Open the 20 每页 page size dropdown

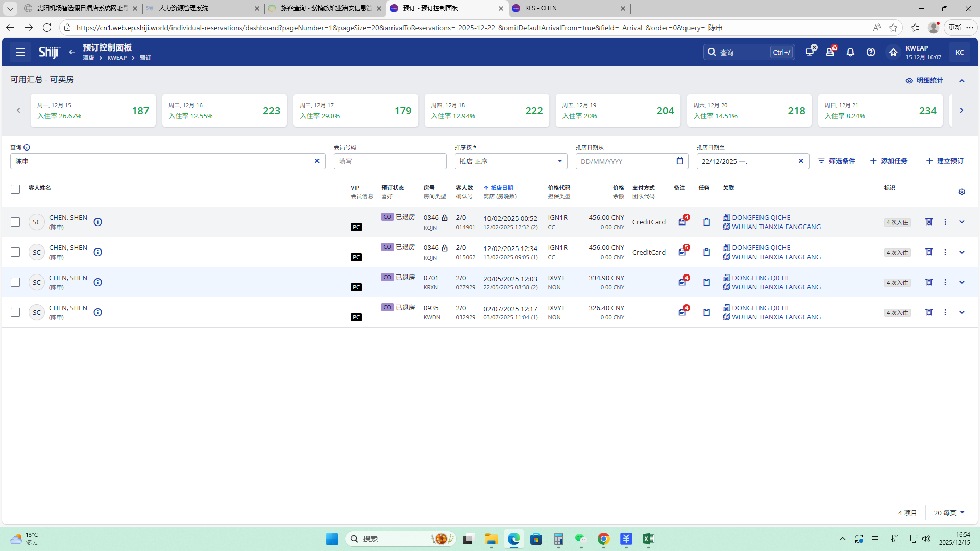point(949,513)
